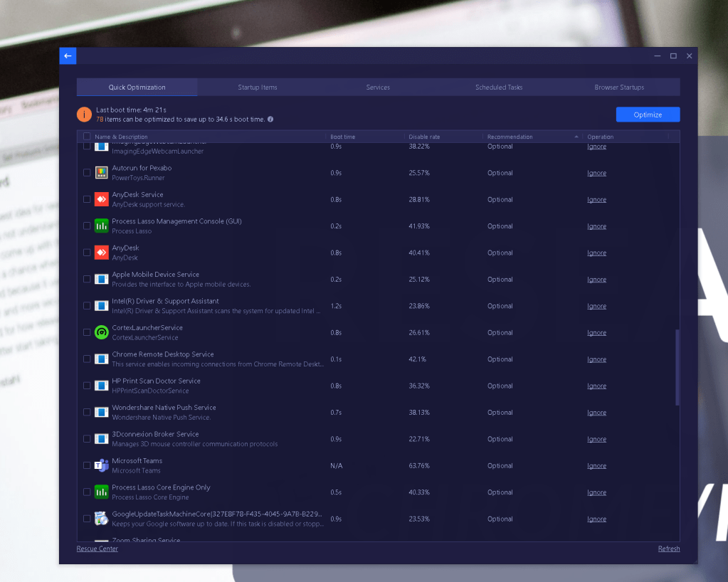Click the Apple Mobile Device Service icon

coord(102,279)
